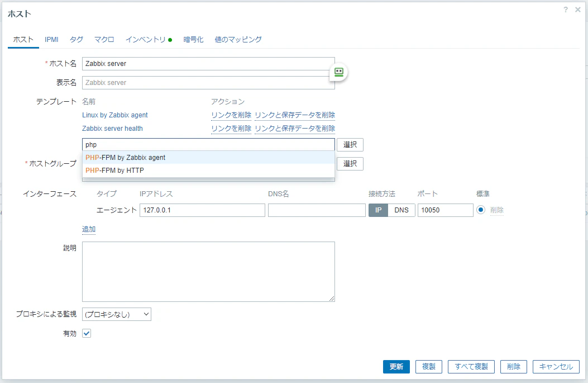This screenshot has height=383, width=588.
Task: Select IP connection method
Action: (x=378, y=210)
